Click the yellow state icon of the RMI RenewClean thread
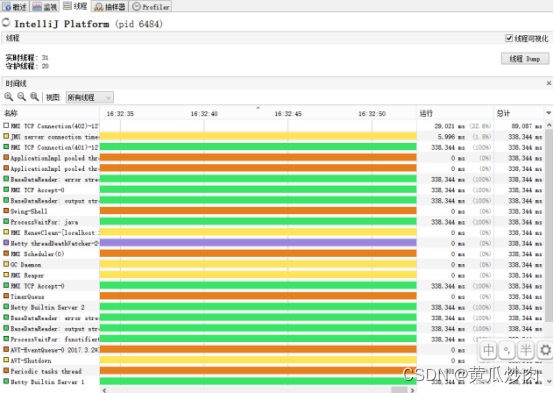Image resolution: width=554 pixels, height=393 pixels. pos(6,232)
